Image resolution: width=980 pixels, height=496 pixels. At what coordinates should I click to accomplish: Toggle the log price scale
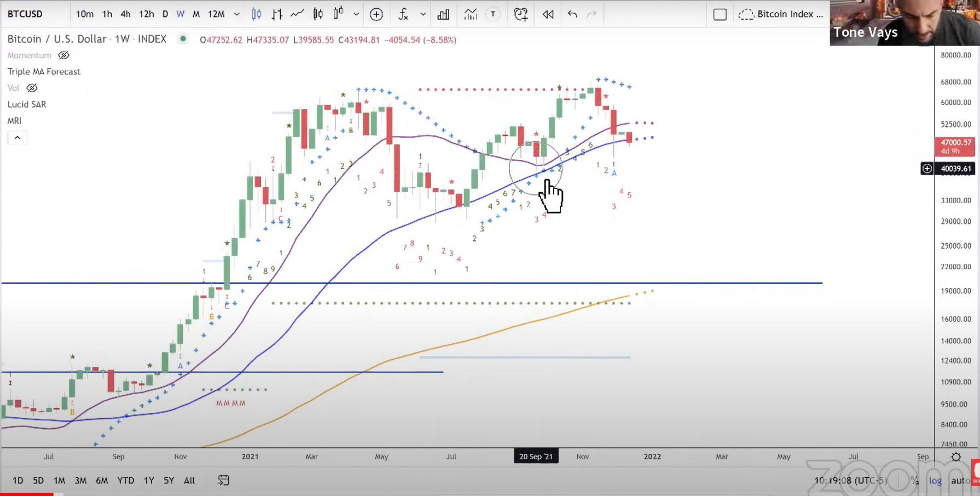tap(935, 481)
